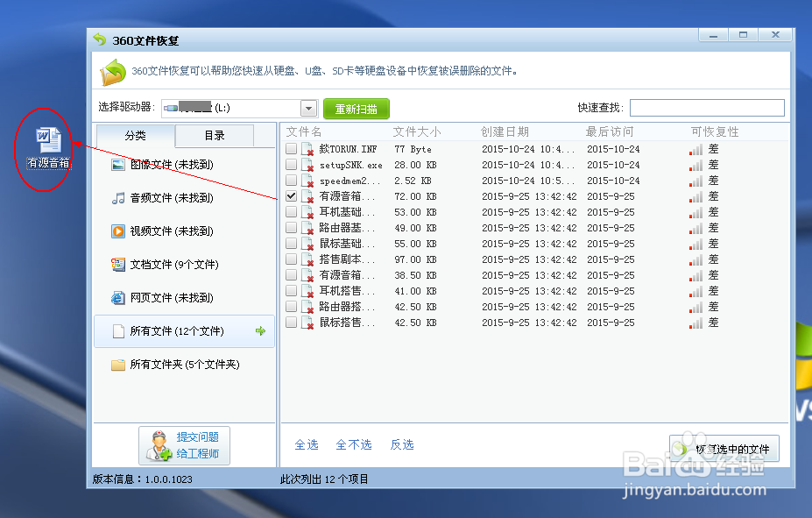812x518 pixels.
Task: Tick the checkbox for 有源音箱 38.50 KB
Action: coord(291,275)
